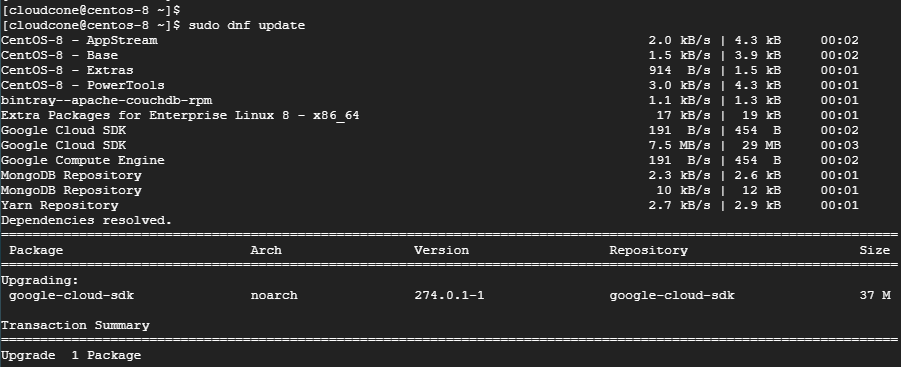Select the google-cloud-sdk package name

pyautogui.click(x=72, y=295)
